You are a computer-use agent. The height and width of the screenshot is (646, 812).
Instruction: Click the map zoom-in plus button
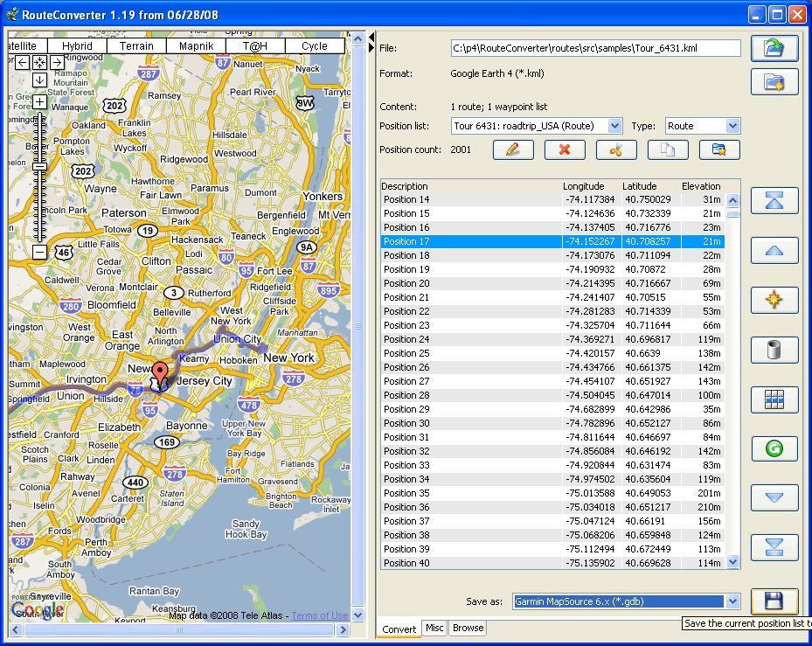tap(40, 101)
